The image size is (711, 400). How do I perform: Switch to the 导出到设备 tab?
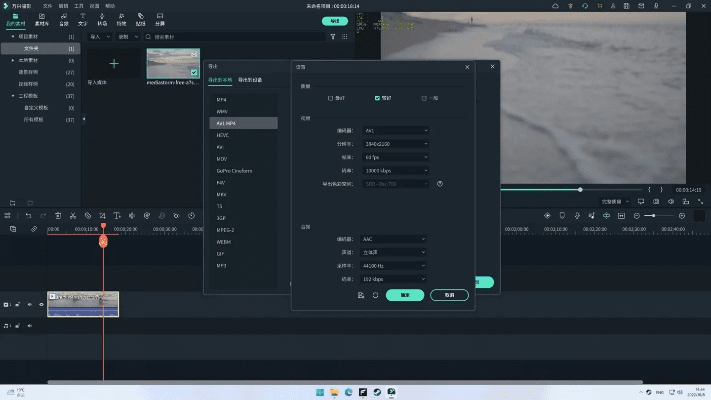(249, 78)
